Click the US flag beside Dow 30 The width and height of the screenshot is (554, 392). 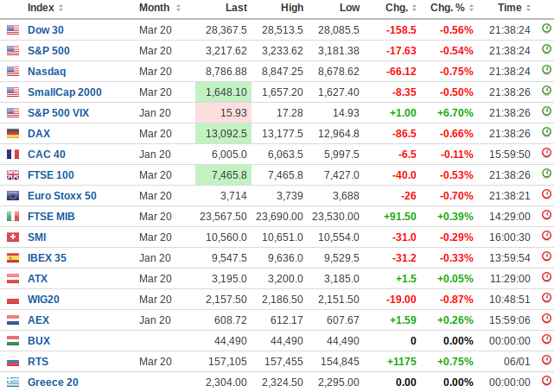click(13, 30)
